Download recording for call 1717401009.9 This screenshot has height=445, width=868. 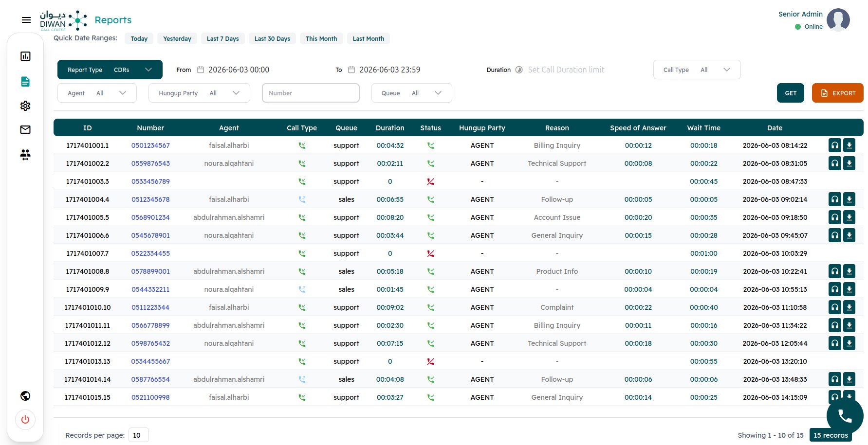pos(849,289)
